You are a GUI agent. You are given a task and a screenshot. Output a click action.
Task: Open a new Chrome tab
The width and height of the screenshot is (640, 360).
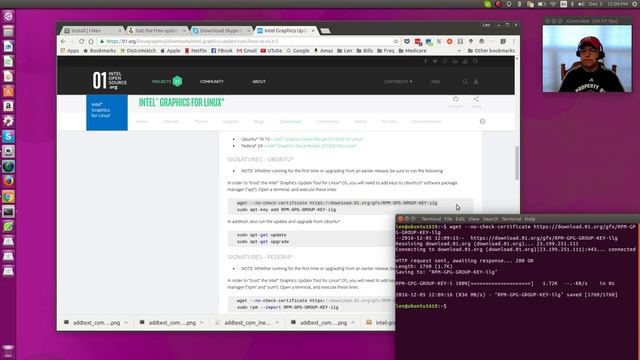click(325, 31)
